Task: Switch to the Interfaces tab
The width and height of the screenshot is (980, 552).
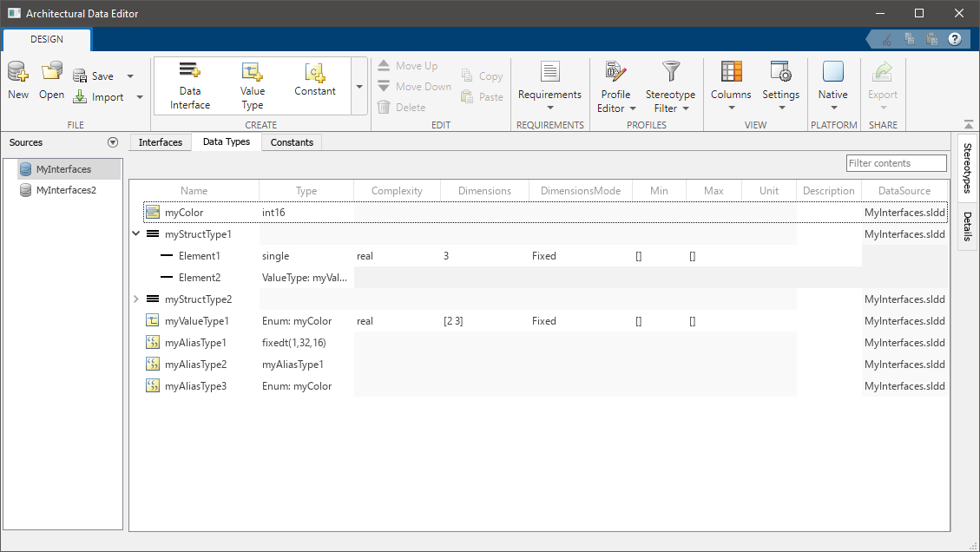Action: click(x=161, y=142)
